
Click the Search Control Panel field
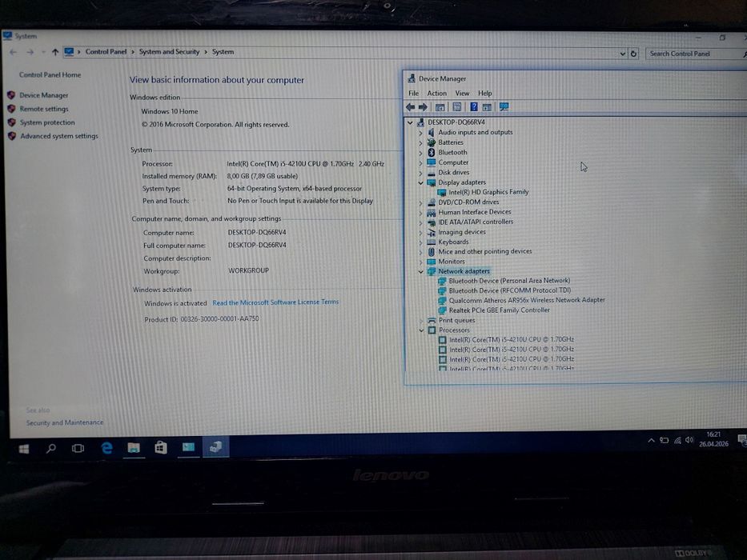(696, 54)
